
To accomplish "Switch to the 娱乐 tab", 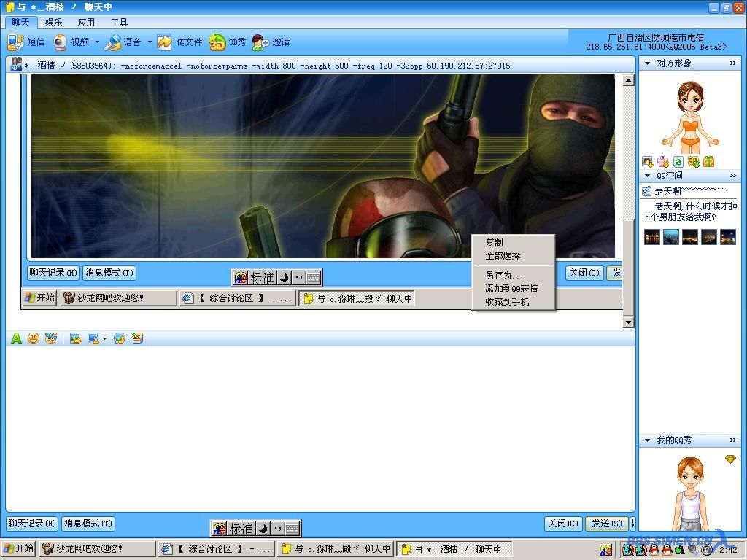I will (x=53, y=23).
